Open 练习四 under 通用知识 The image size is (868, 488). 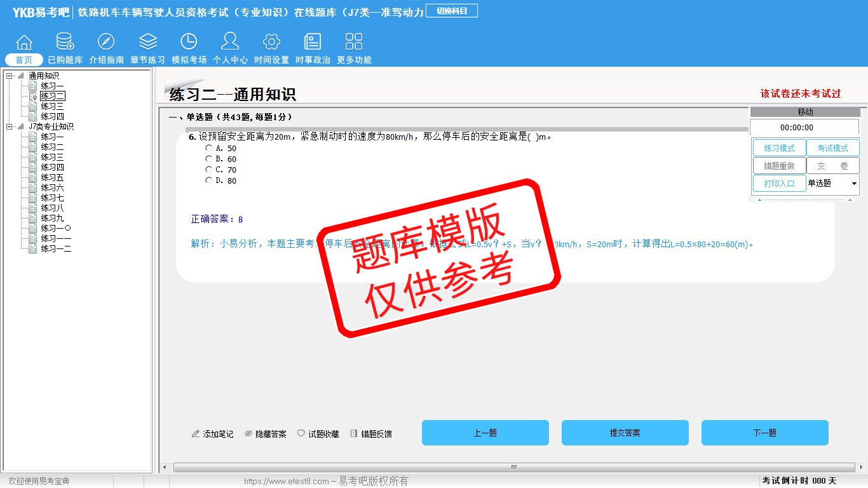pyautogui.click(x=52, y=116)
